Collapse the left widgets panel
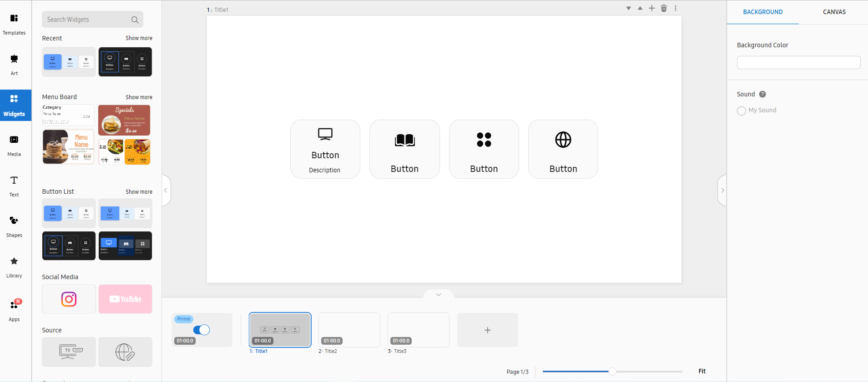Image resolution: width=868 pixels, height=382 pixels. pyautogui.click(x=166, y=191)
